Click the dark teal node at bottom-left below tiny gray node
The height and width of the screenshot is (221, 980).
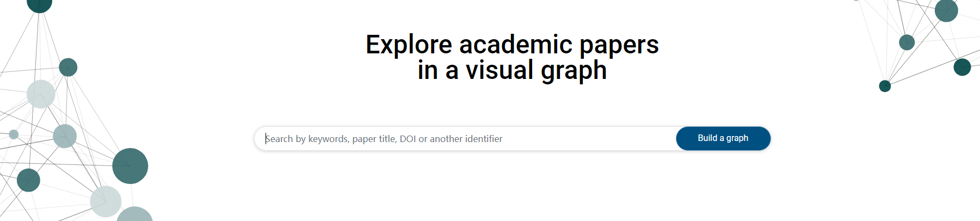point(28,180)
